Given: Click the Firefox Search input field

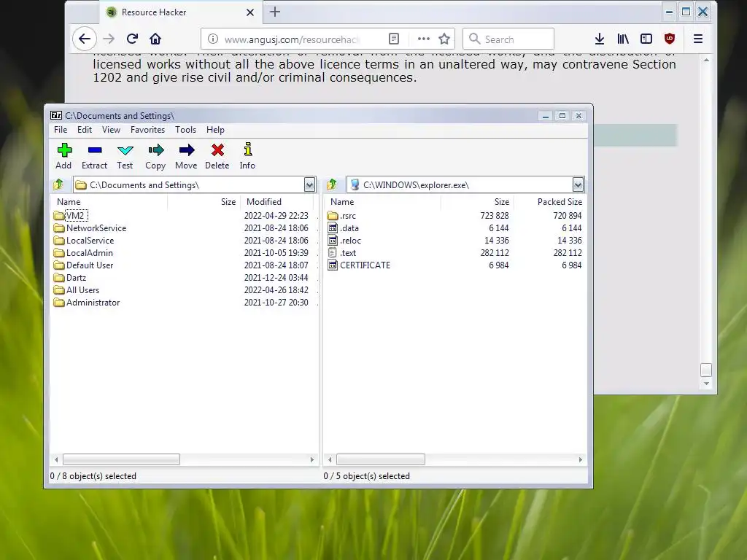Looking at the screenshot, I should coord(508,39).
